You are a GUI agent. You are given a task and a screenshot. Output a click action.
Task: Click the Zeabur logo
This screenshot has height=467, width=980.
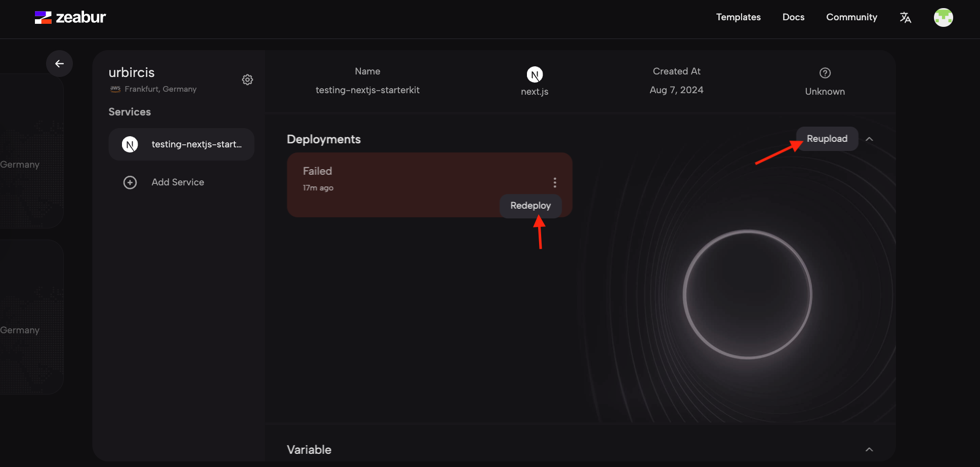tap(70, 17)
